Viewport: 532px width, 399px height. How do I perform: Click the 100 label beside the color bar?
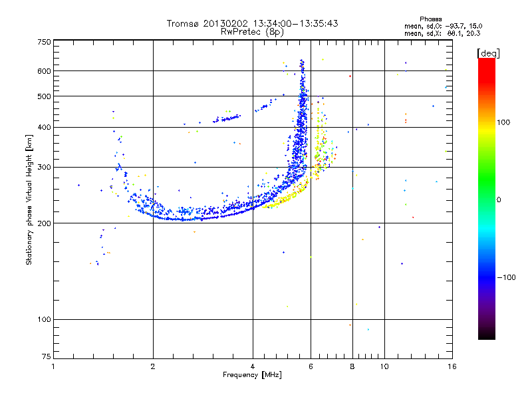pos(503,122)
